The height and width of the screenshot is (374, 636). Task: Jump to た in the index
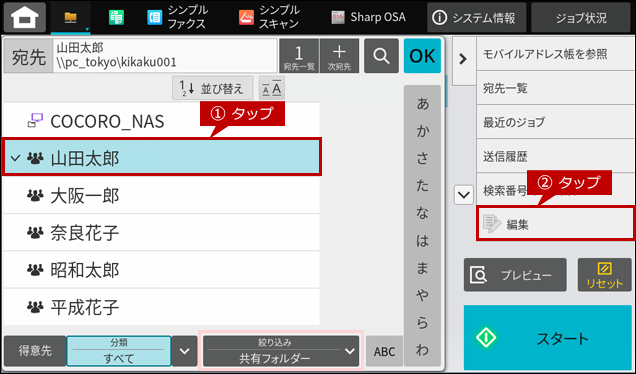pyautogui.click(x=422, y=185)
